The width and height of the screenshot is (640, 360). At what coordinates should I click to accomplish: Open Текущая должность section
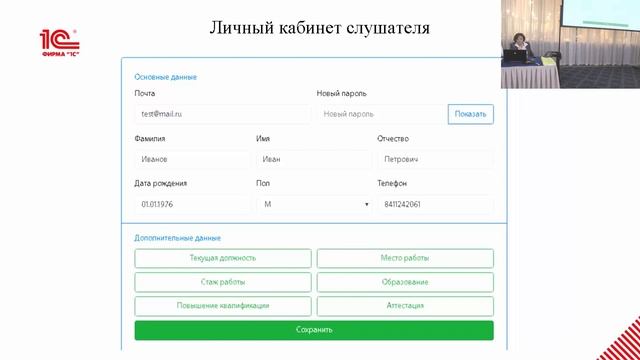pyautogui.click(x=223, y=258)
